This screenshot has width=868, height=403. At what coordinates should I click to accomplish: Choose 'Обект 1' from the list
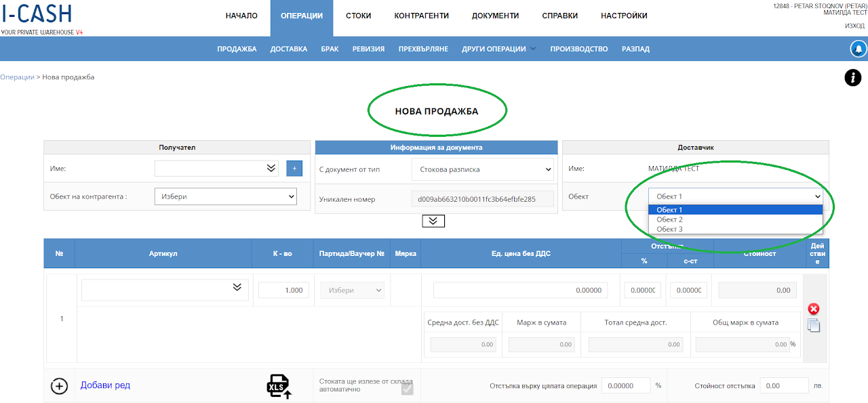click(x=736, y=210)
